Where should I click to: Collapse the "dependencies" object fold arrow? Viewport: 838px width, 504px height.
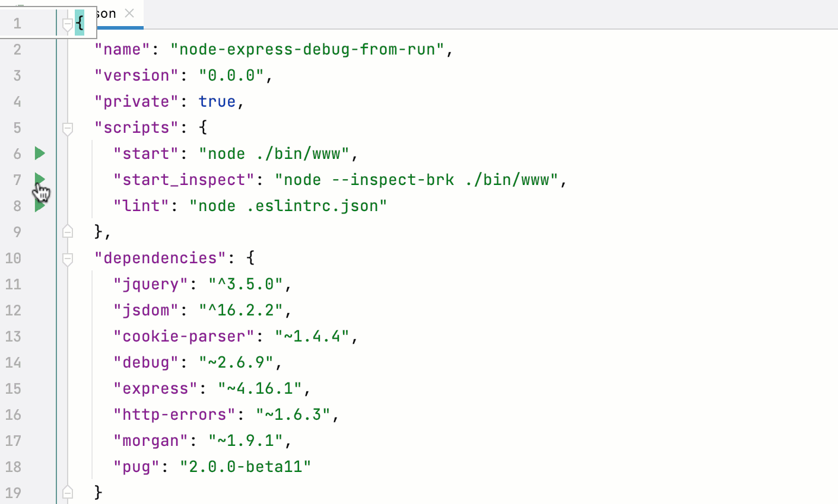(67, 258)
